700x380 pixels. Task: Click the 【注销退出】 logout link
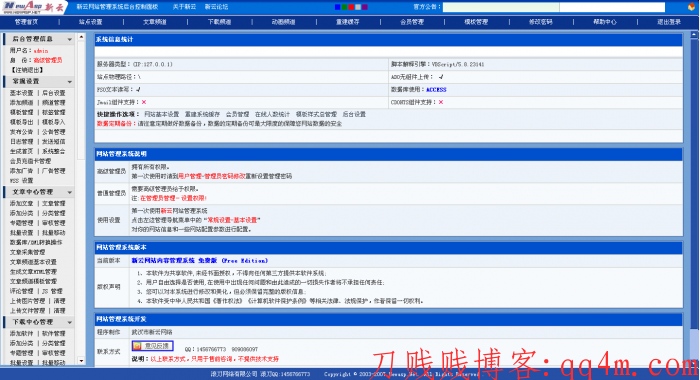click(27, 70)
